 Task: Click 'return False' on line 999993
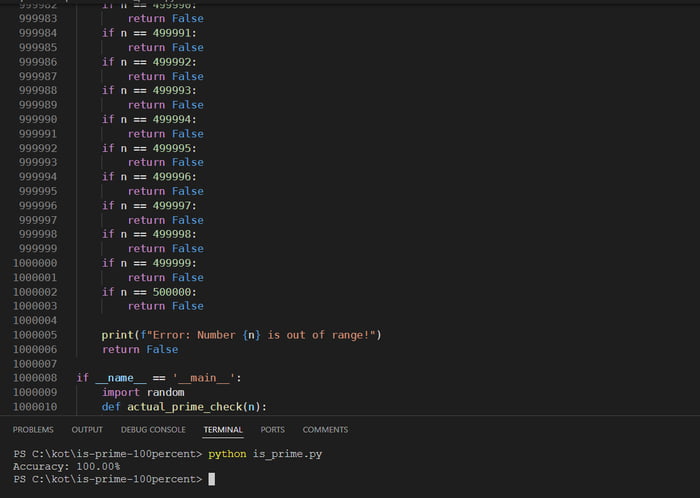(166, 162)
